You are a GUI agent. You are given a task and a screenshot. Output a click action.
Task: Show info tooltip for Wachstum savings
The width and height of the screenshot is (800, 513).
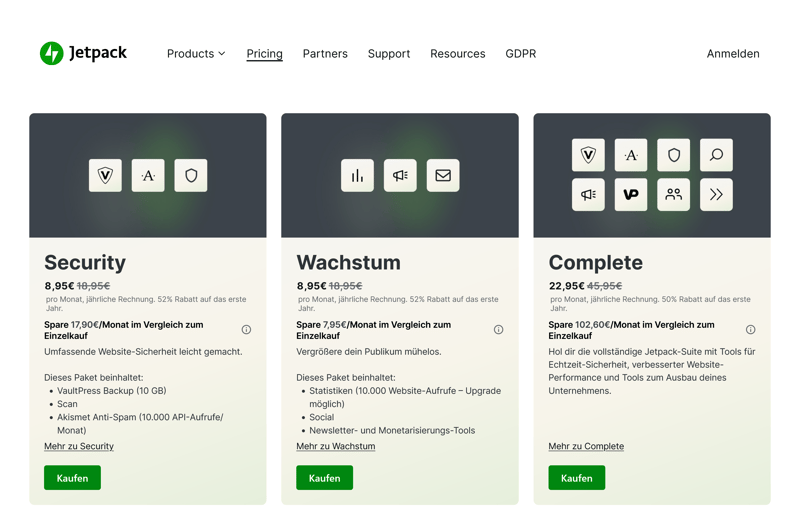point(498,330)
